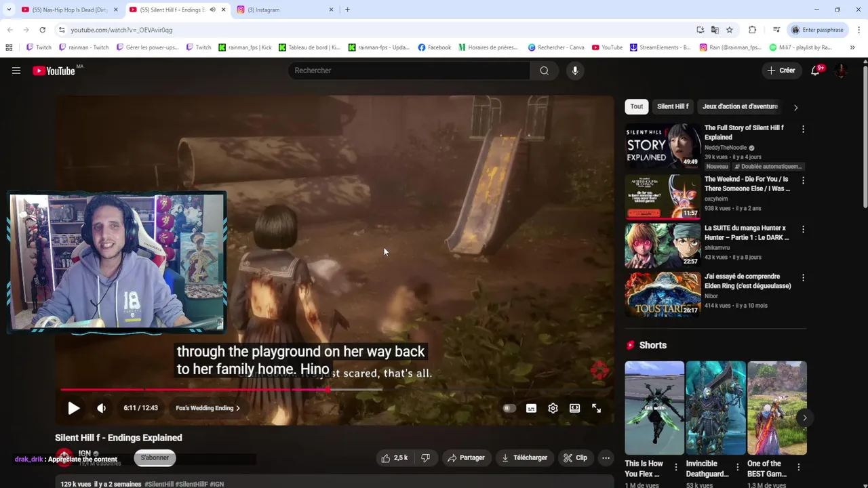
Task: Click the Partager share button
Action: point(466,457)
